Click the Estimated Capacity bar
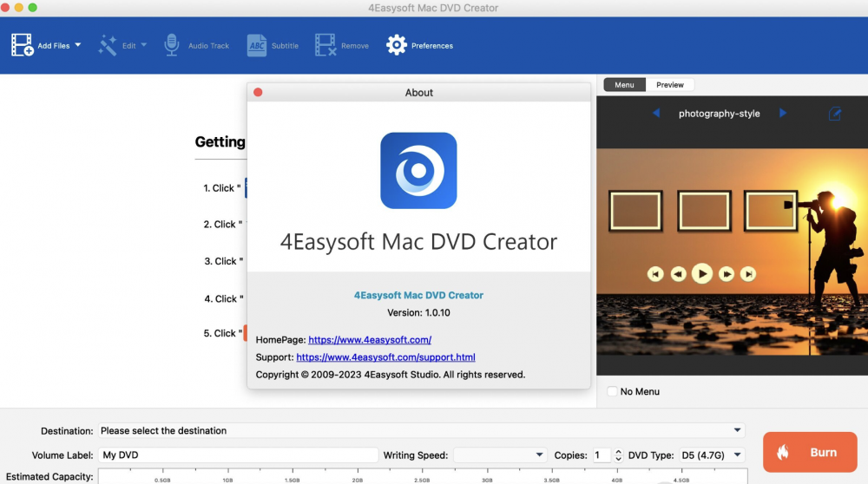Viewport: 868px width, 484px height. pyautogui.click(x=423, y=476)
